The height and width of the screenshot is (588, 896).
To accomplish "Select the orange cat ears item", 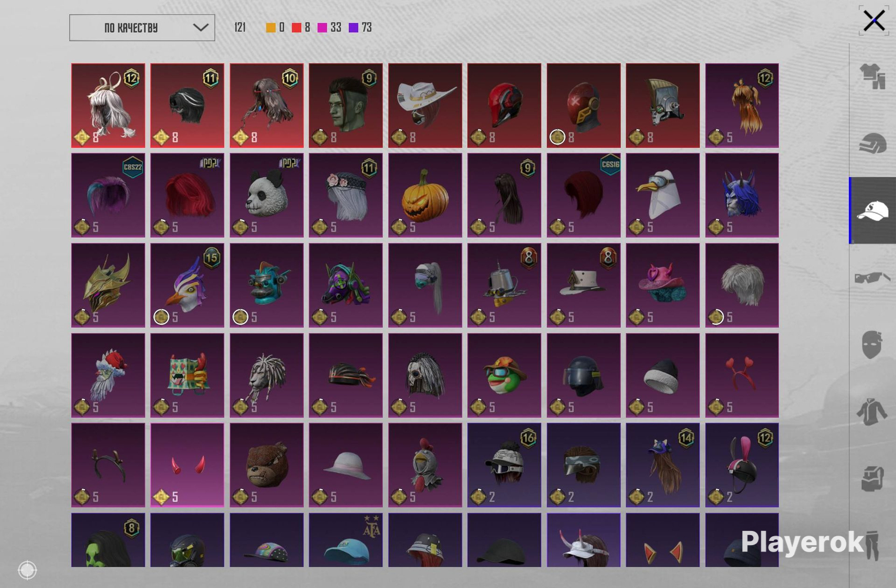I will click(663, 540).
